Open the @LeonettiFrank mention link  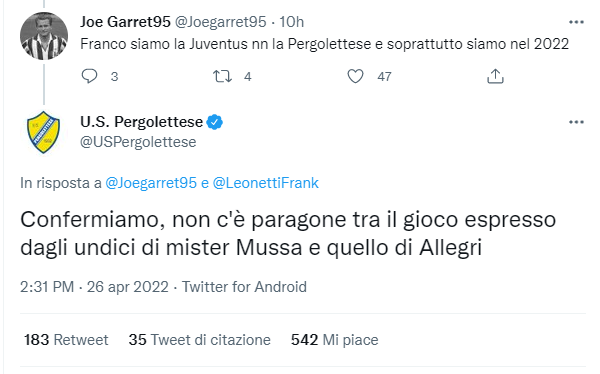(265, 183)
